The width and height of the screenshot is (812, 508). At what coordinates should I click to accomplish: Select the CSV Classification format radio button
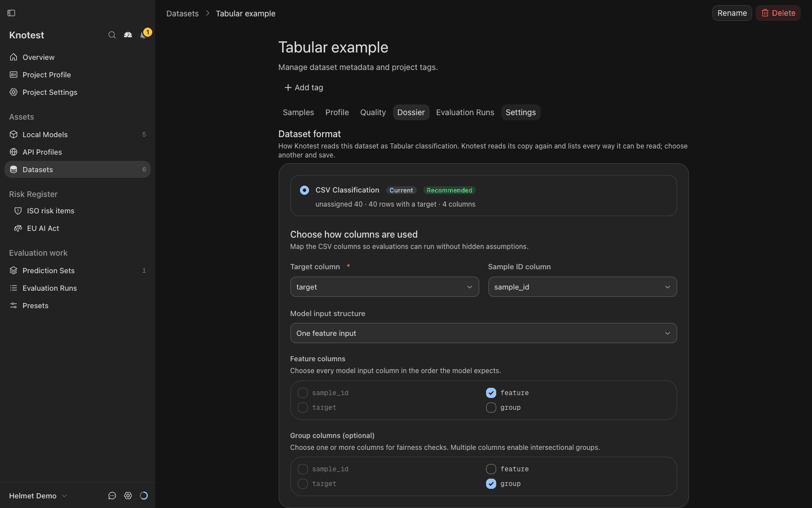(304, 190)
